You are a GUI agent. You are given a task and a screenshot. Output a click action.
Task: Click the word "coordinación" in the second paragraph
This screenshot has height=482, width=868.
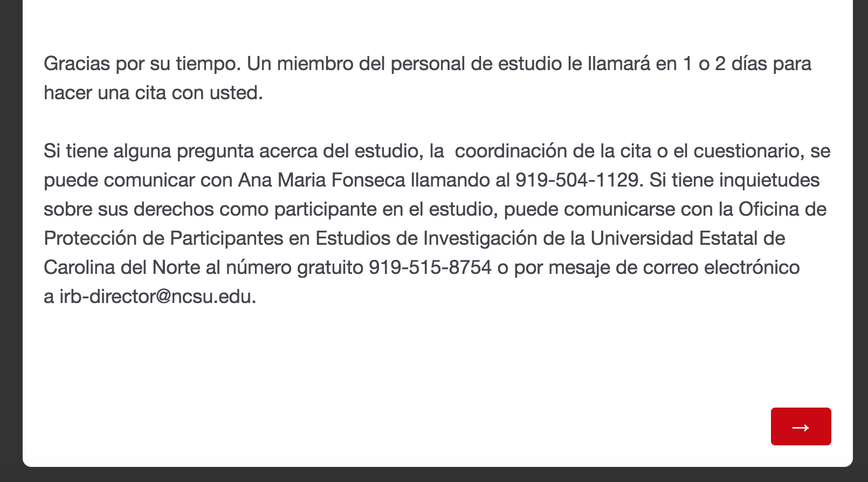[x=511, y=151]
